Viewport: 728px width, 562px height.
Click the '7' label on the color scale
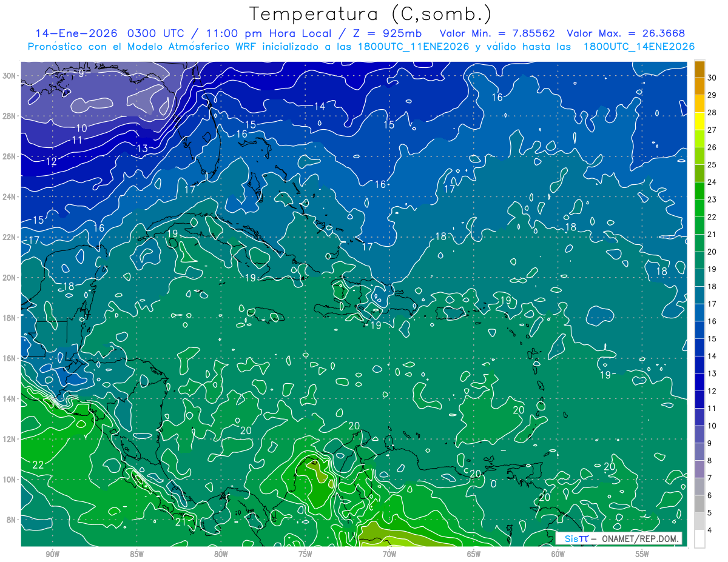point(710,478)
